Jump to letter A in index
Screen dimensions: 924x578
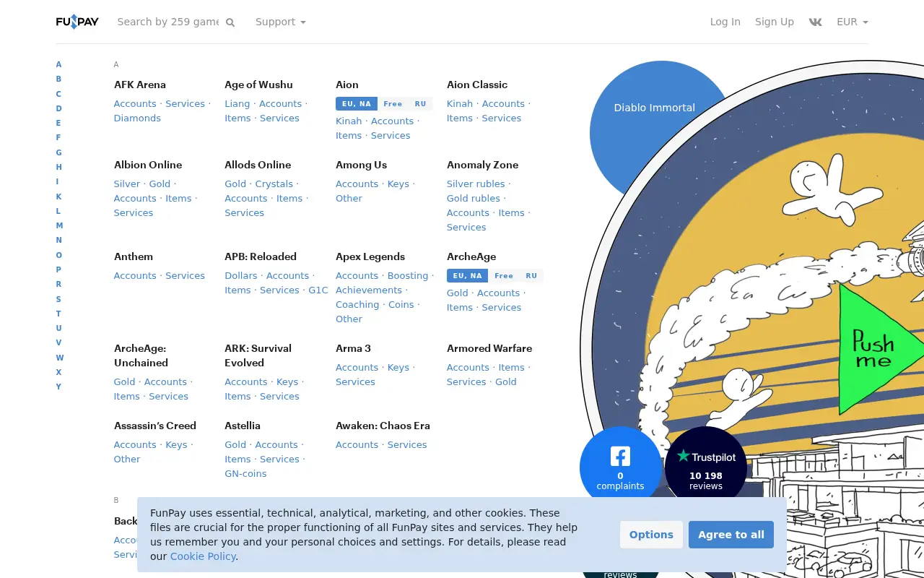[x=59, y=64]
